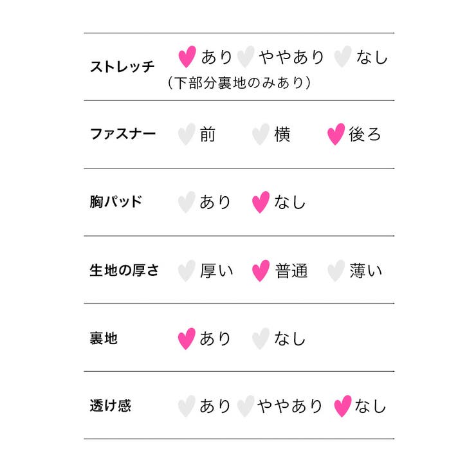
Task: Select the gray heart for ファスナー 前
Action: (187, 134)
